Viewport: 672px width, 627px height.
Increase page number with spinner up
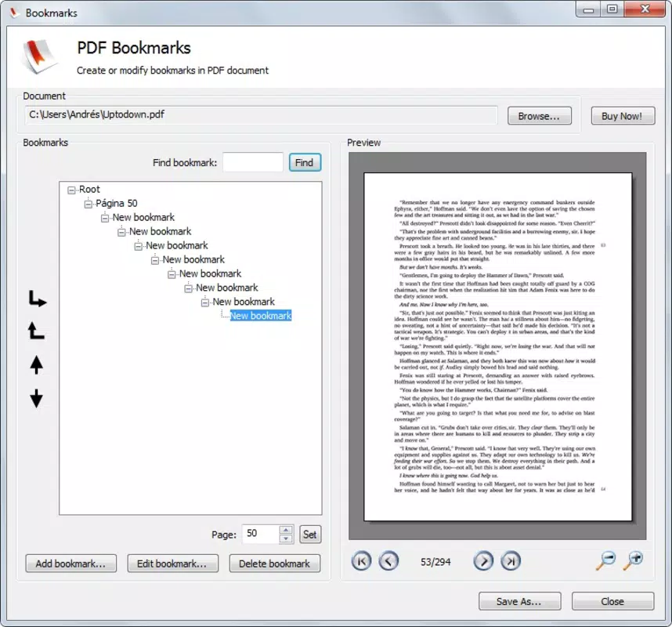(x=286, y=530)
